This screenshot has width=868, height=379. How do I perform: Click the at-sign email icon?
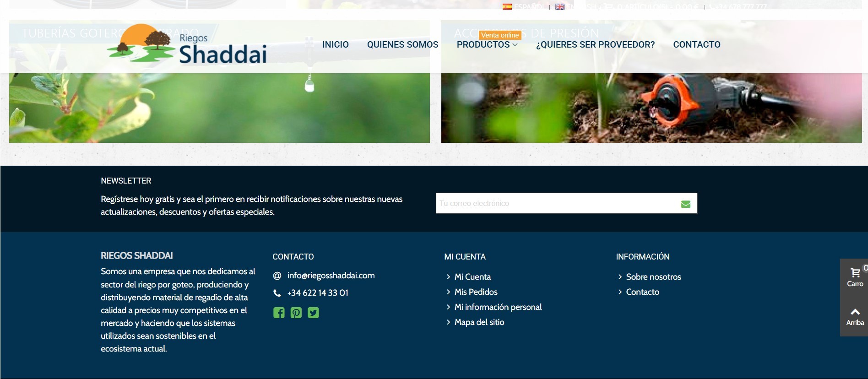(277, 276)
